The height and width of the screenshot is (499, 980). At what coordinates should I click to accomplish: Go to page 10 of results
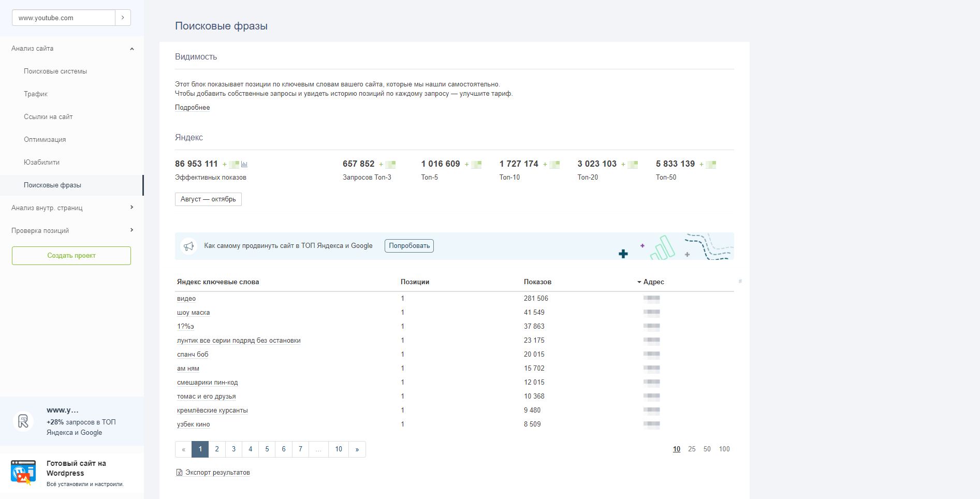pyautogui.click(x=339, y=449)
